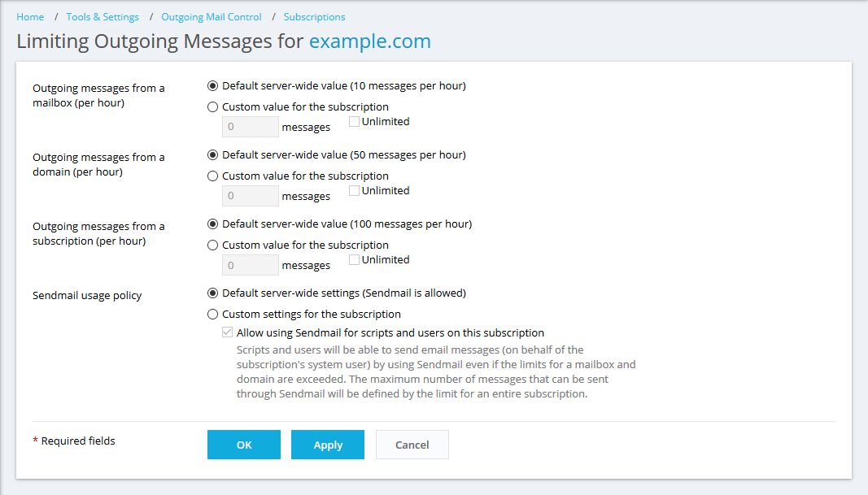Viewport: 868px width, 495px height.
Task: Cancel the outgoing message limit changes
Action: point(412,445)
